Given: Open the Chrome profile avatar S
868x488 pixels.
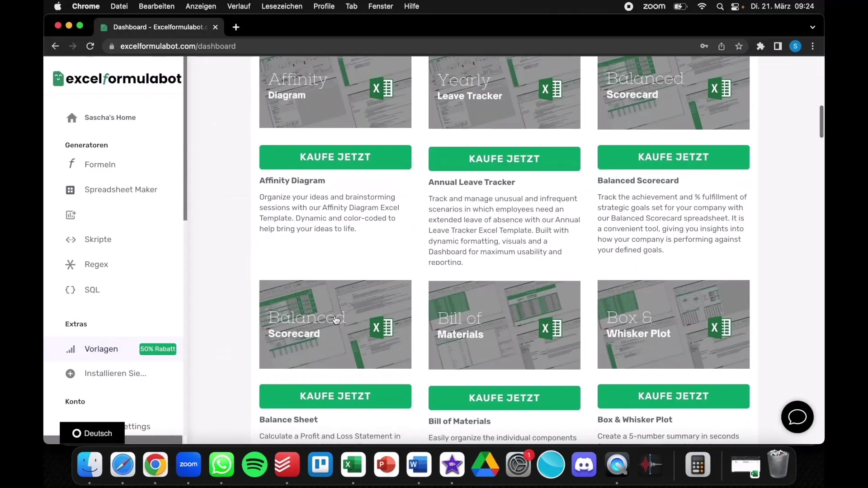Looking at the screenshot, I should point(795,46).
